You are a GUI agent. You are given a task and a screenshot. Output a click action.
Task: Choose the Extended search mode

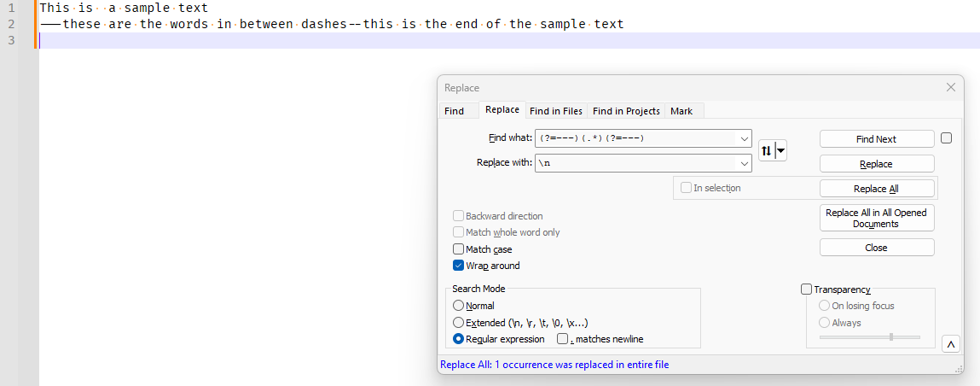click(459, 323)
